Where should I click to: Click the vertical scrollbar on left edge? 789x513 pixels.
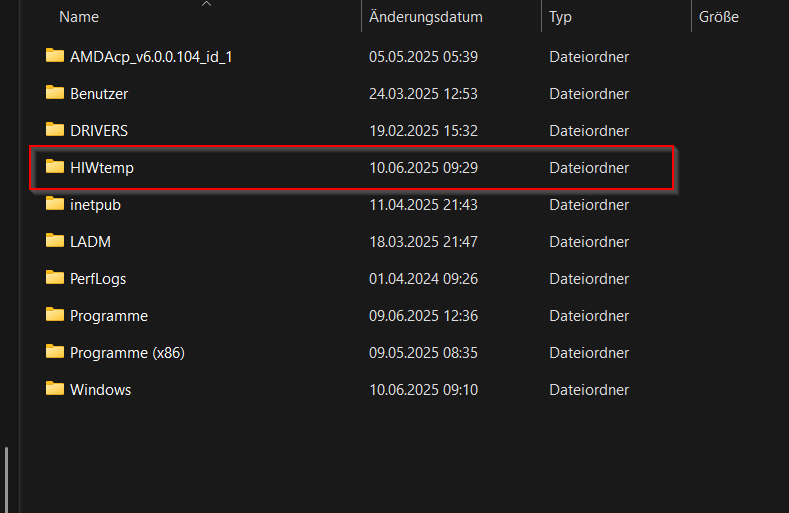tap(7, 478)
